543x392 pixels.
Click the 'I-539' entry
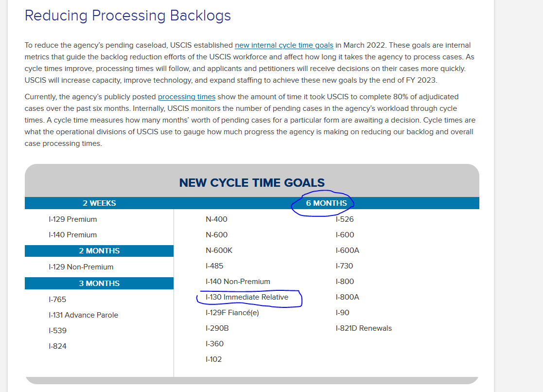[57, 331]
